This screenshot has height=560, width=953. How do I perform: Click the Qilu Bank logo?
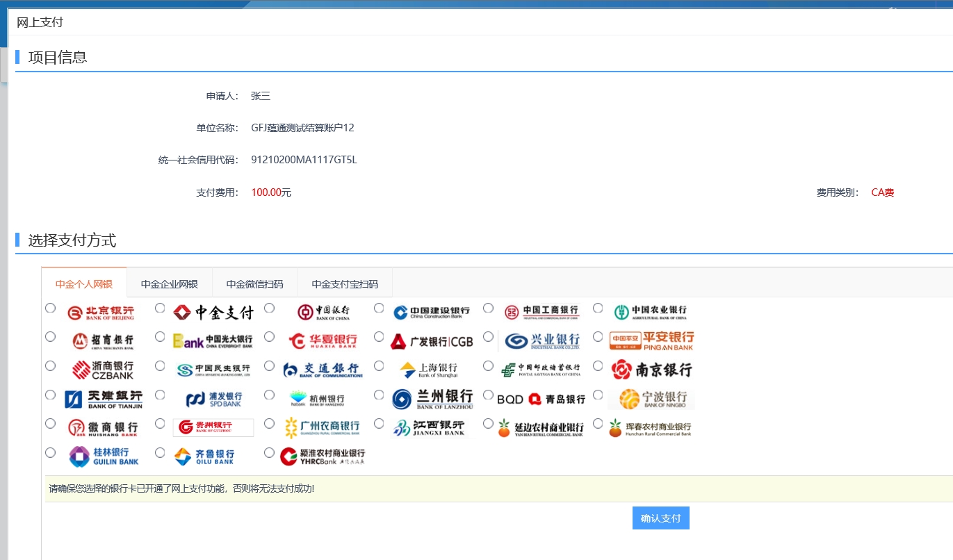(x=204, y=456)
